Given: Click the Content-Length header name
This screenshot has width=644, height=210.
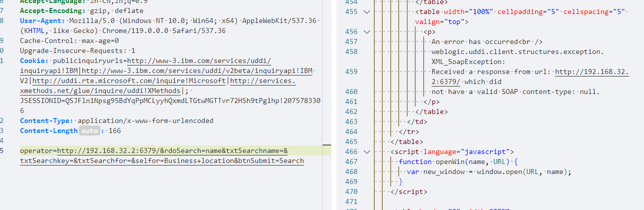Looking at the screenshot, I should [48, 131].
